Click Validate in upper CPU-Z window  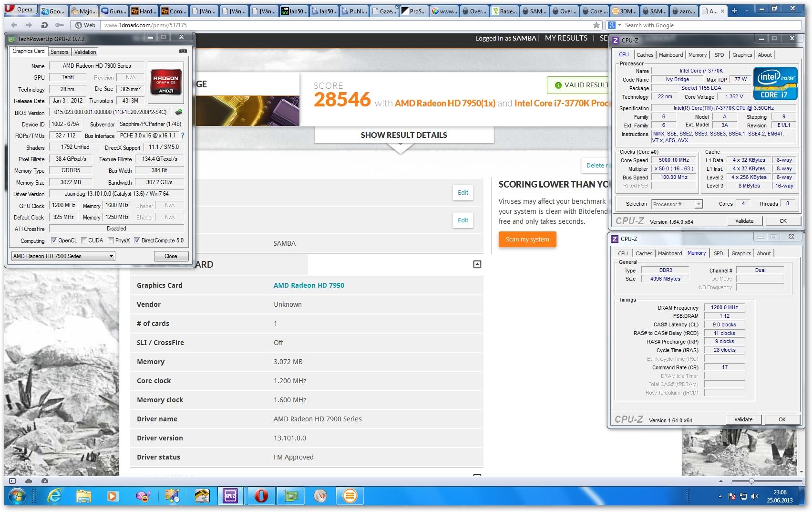pos(744,221)
